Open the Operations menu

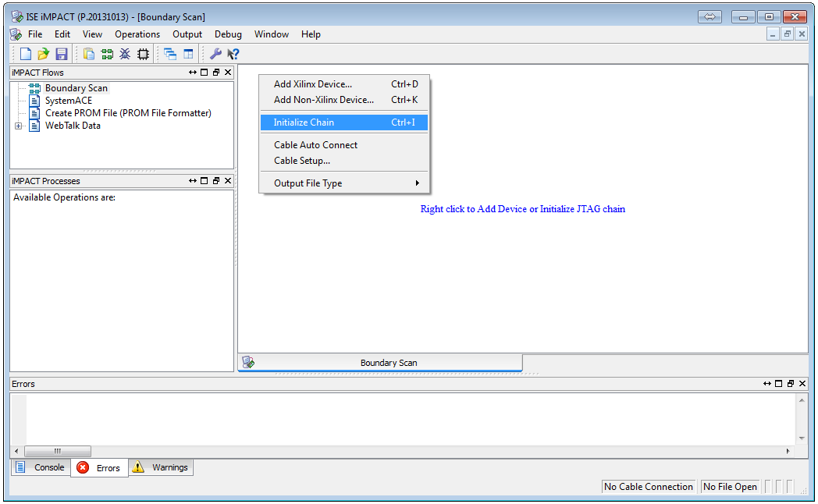(137, 34)
